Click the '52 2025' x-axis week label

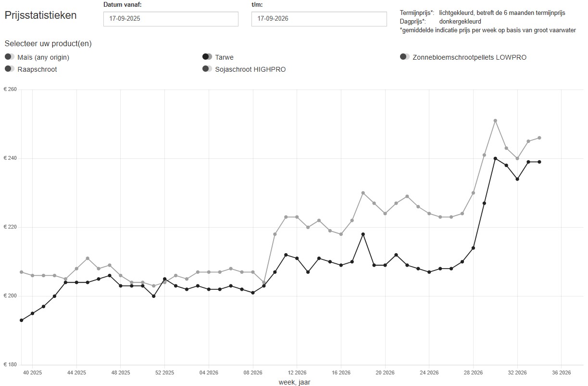pyautogui.click(x=164, y=373)
